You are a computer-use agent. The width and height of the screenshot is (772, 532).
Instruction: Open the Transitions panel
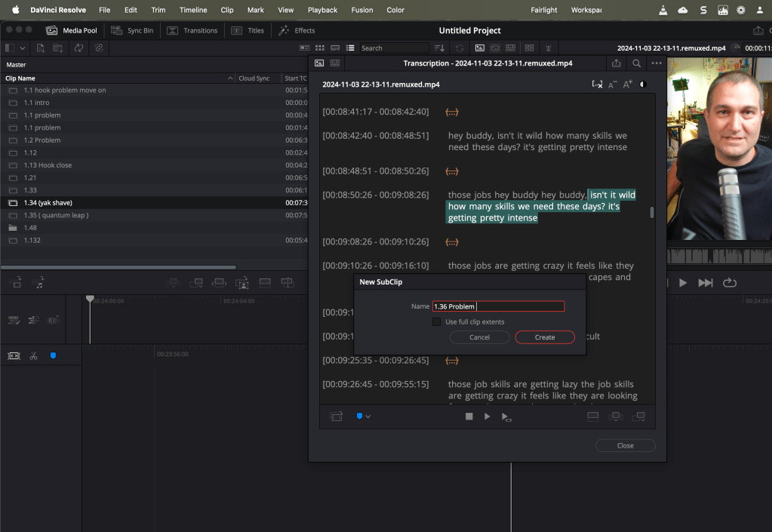[x=192, y=30]
